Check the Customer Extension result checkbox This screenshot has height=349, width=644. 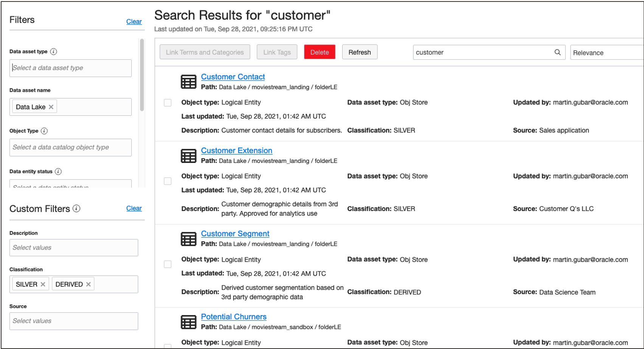(168, 181)
